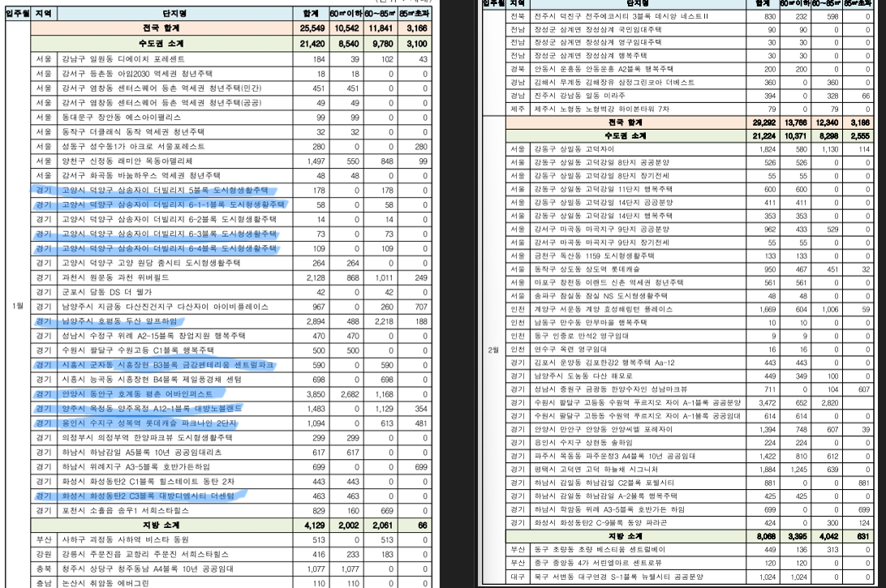886x588 pixels.
Task: Click 용인시 수지구 성복역 롯데캐슬 파크나인 2단지
Action: [150, 423]
